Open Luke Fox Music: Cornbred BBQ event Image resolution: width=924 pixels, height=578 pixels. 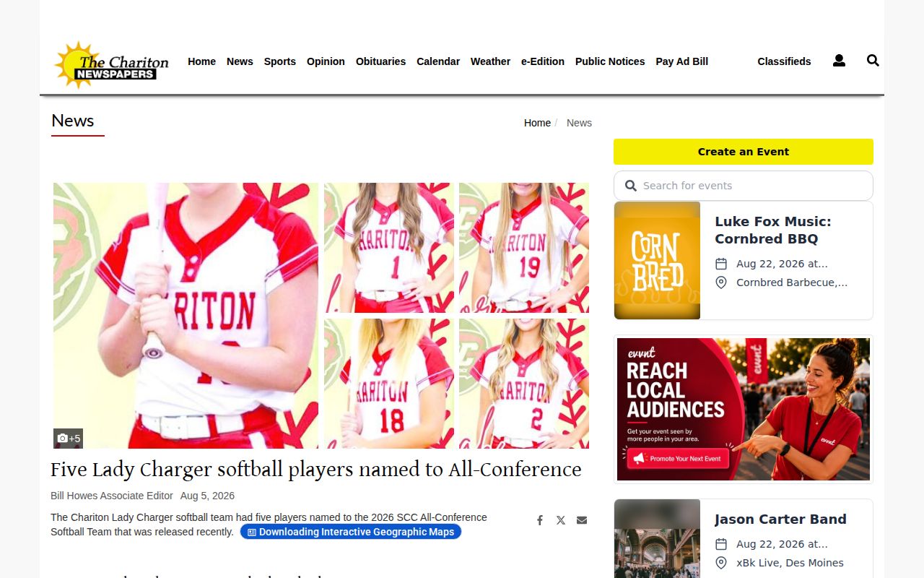tap(772, 230)
